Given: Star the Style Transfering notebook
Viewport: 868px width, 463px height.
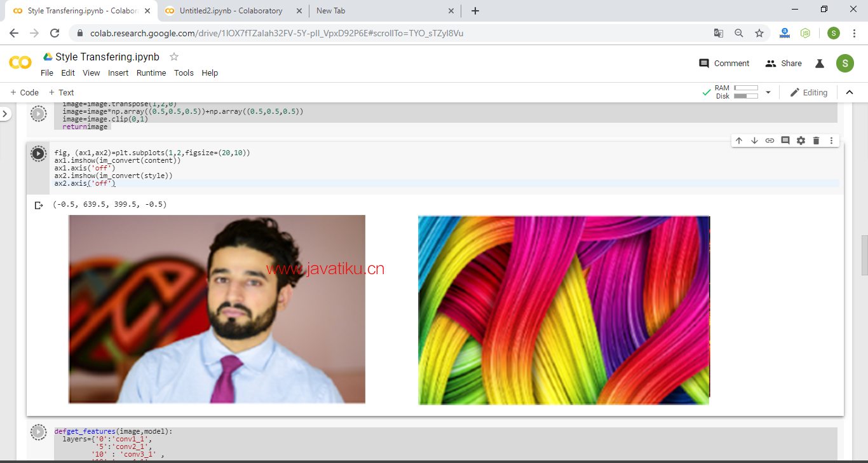Looking at the screenshot, I should coord(174,57).
